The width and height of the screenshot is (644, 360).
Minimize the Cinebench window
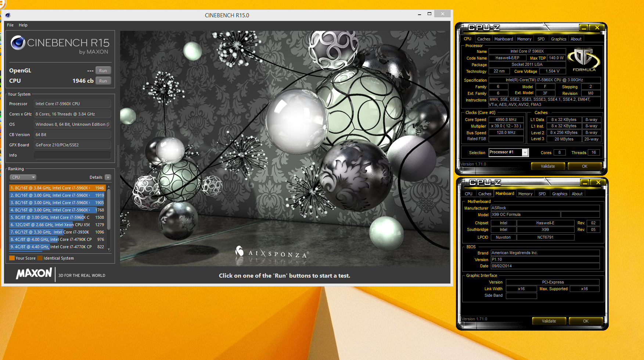coord(419,14)
